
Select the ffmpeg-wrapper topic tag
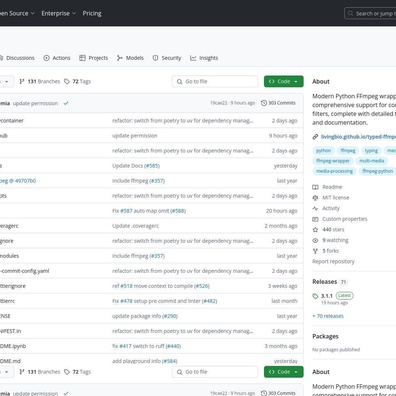coord(333,161)
